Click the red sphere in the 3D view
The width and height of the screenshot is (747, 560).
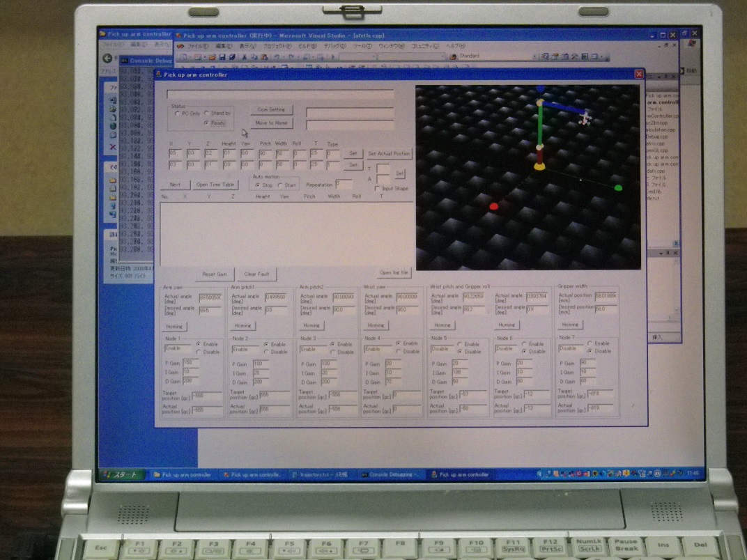click(493, 206)
